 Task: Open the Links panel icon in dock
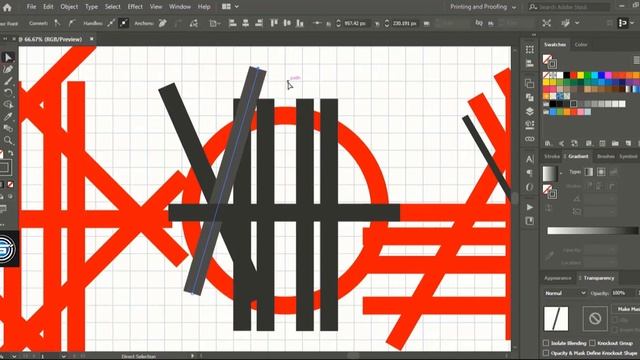coord(529,139)
